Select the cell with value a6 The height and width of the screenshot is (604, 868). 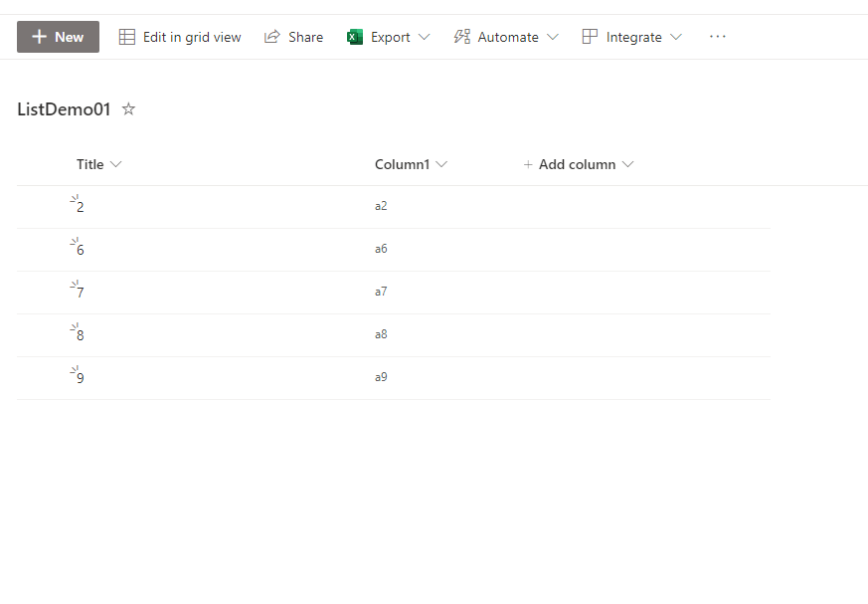381,249
